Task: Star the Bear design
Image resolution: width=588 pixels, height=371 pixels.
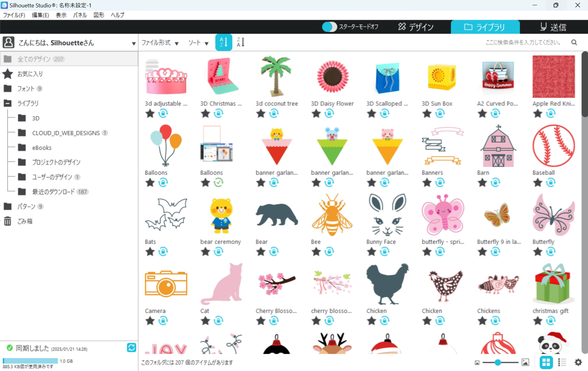Action: click(x=261, y=252)
